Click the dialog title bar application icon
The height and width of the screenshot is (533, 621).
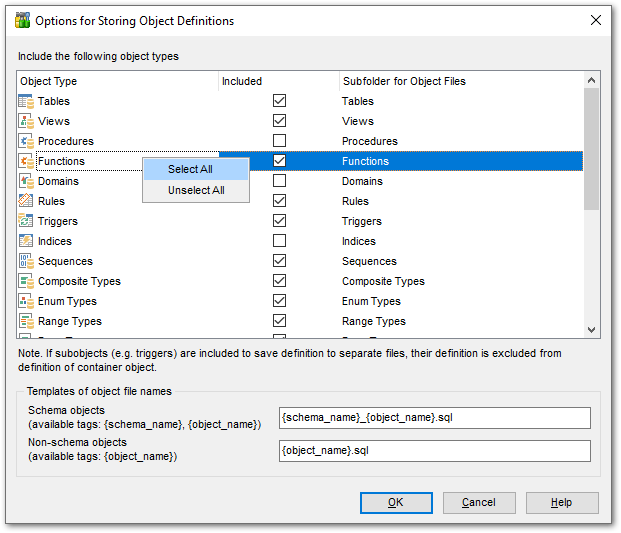point(22,21)
